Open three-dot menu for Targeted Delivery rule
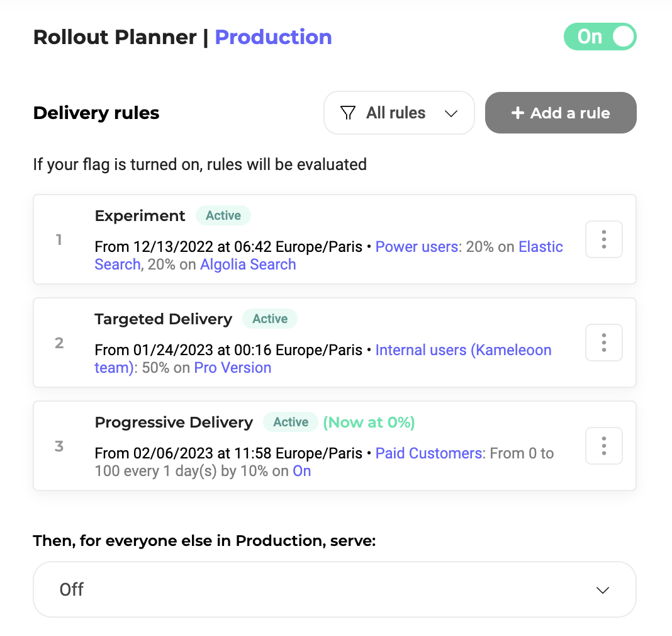Screen dimensions: 672x636 pos(603,343)
